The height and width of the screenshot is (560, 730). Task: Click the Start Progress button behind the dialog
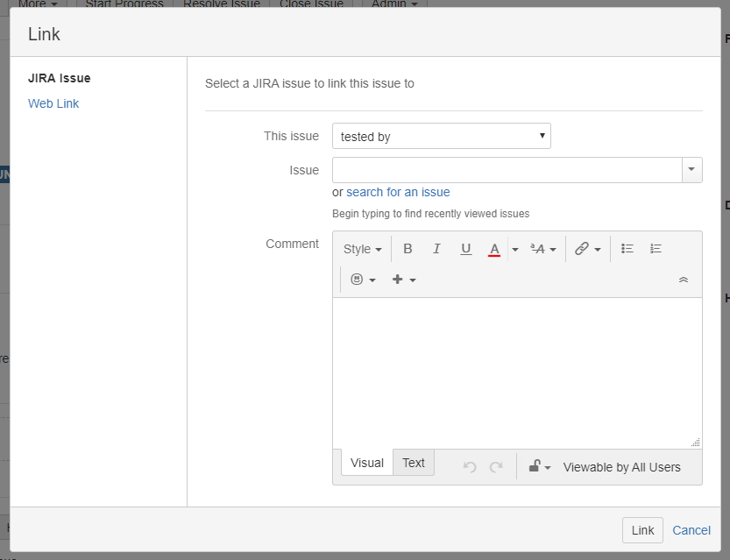pos(124,4)
